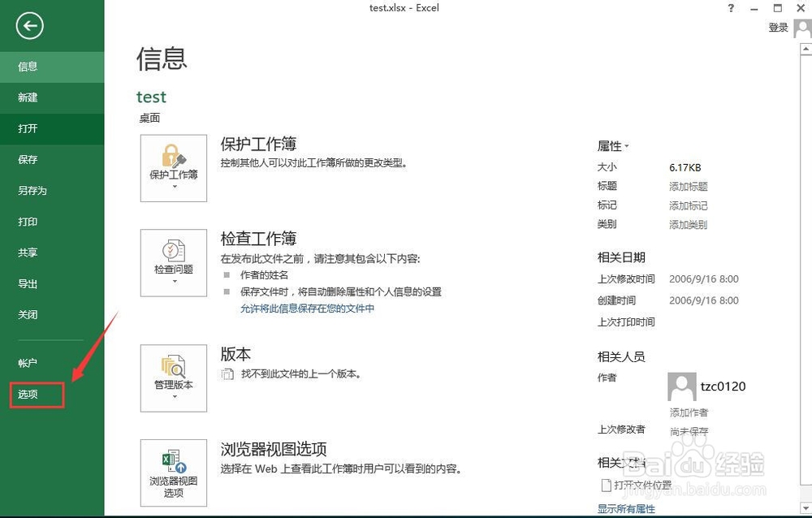Click the scrollbar up arrow
This screenshot has height=518, width=812.
(806, 50)
